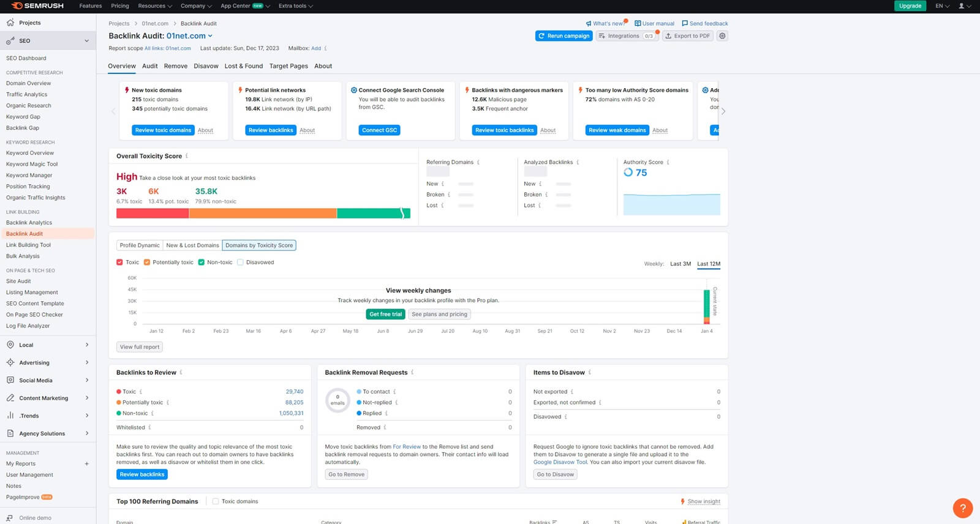Image resolution: width=980 pixels, height=524 pixels.
Task: Select the New & Lost Domains chart tab
Action: pos(192,245)
